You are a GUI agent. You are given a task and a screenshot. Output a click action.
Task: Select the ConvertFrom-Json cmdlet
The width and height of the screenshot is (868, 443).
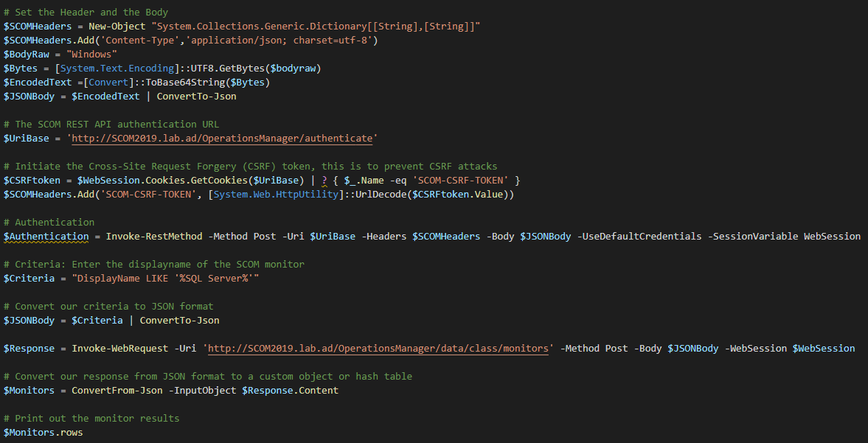117,391
